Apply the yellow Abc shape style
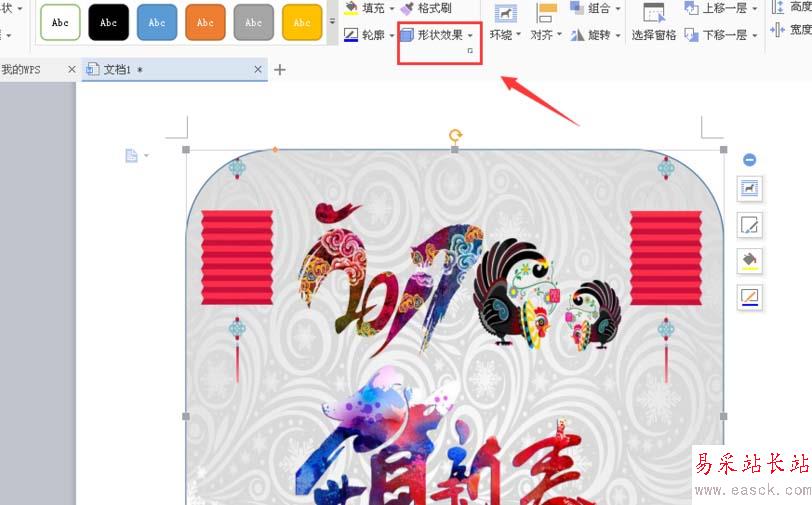This screenshot has width=812, height=505. point(302,22)
